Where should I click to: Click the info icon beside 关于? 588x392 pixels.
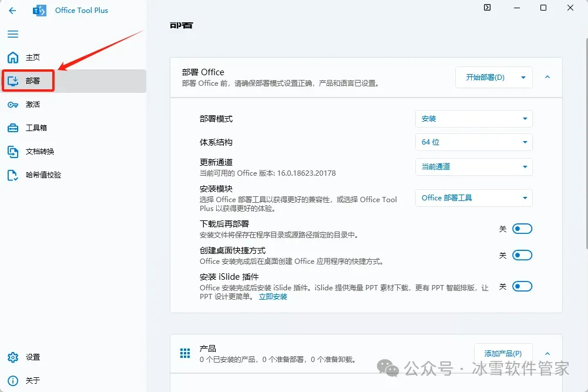(x=13, y=381)
